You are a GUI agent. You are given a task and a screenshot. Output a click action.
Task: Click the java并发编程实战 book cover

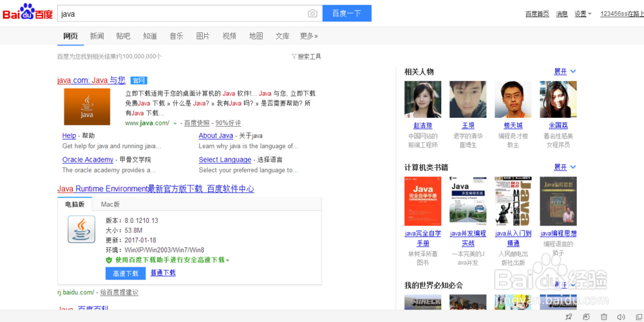(x=468, y=201)
